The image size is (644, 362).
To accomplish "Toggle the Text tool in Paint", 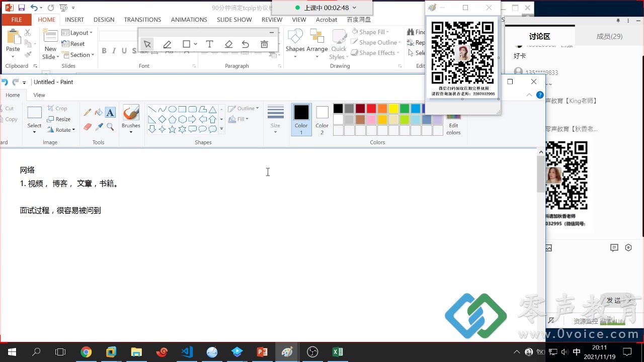I will pyautogui.click(x=110, y=112).
